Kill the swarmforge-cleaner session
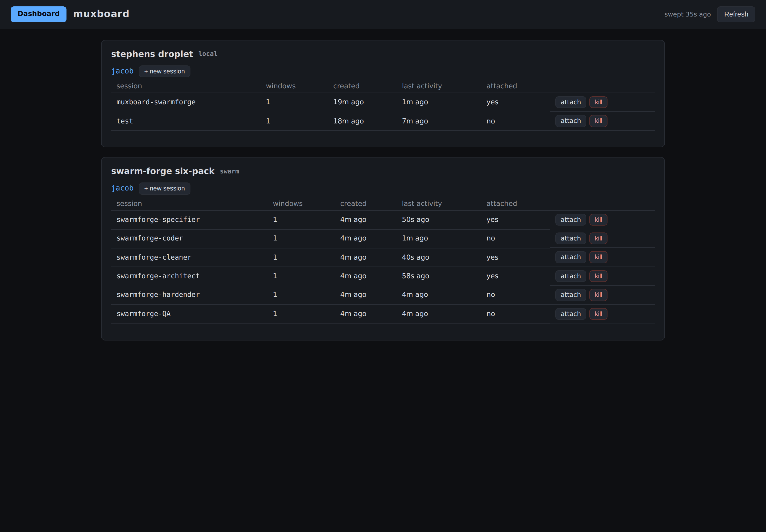766x532 pixels. [x=598, y=257]
